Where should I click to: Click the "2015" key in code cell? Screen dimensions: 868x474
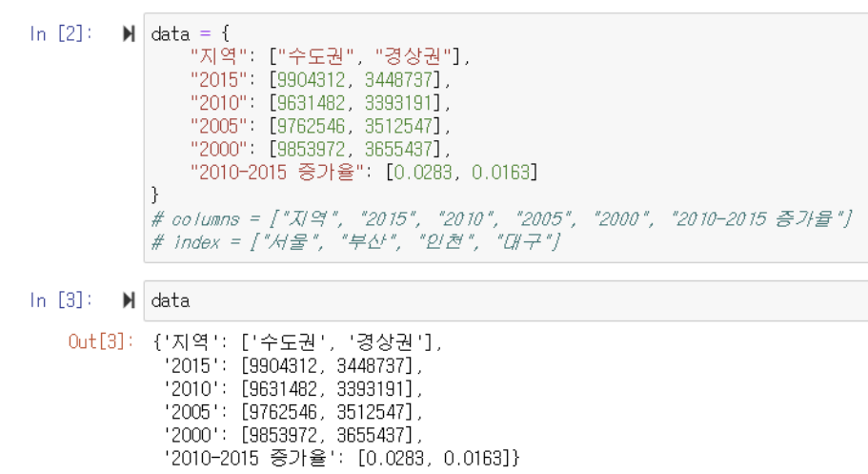point(218,80)
